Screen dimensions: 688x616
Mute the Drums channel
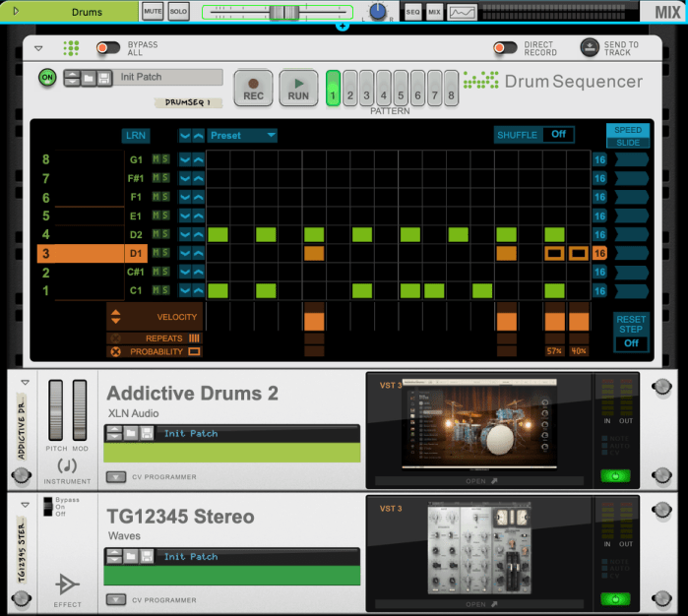coord(153,12)
